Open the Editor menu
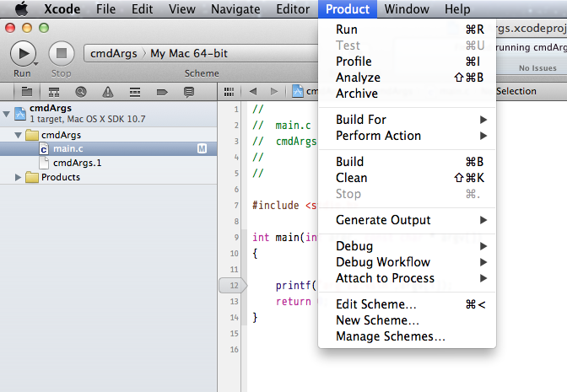The height and width of the screenshot is (392, 567). point(293,9)
